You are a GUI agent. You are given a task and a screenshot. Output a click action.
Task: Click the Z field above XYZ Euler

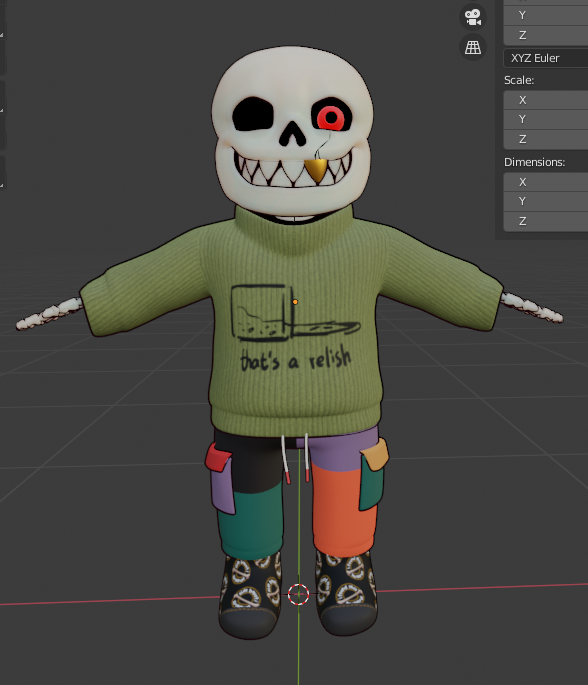[546, 35]
